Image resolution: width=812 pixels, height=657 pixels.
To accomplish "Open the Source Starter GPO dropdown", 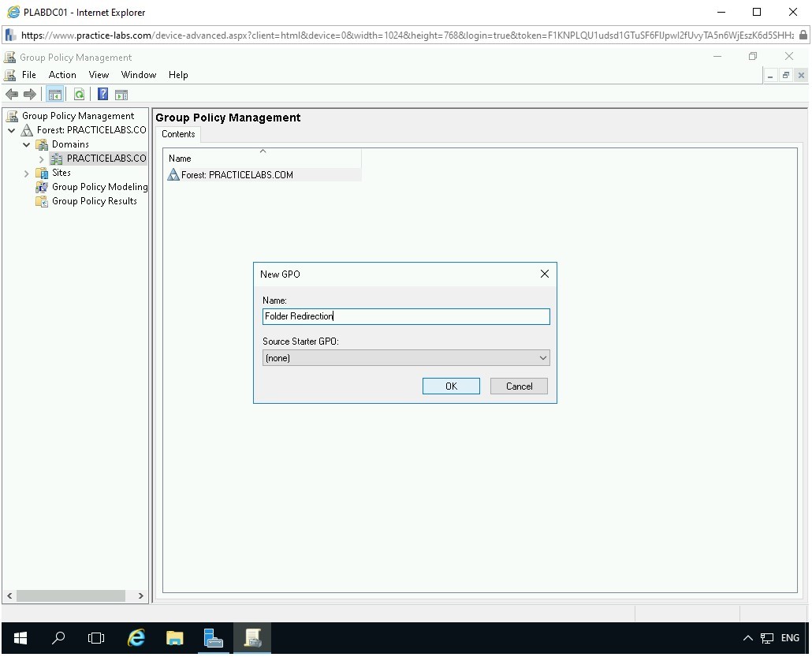I will 406,358.
